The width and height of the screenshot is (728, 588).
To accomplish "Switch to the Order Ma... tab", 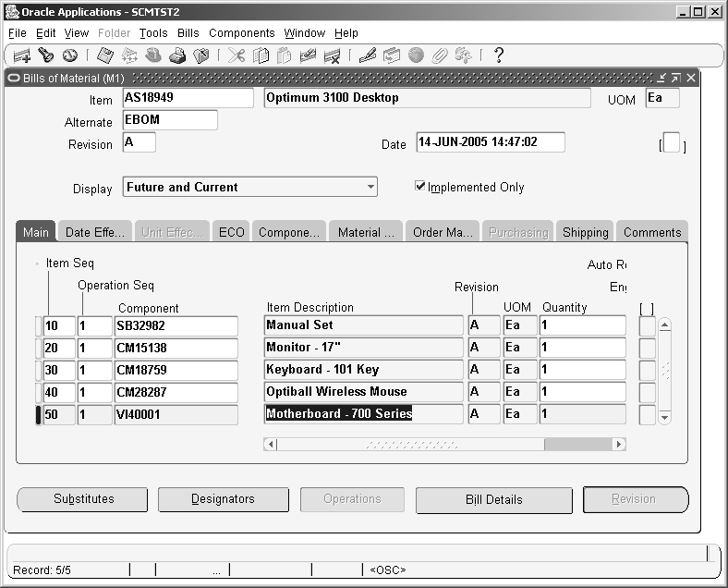I will [x=443, y=232].
